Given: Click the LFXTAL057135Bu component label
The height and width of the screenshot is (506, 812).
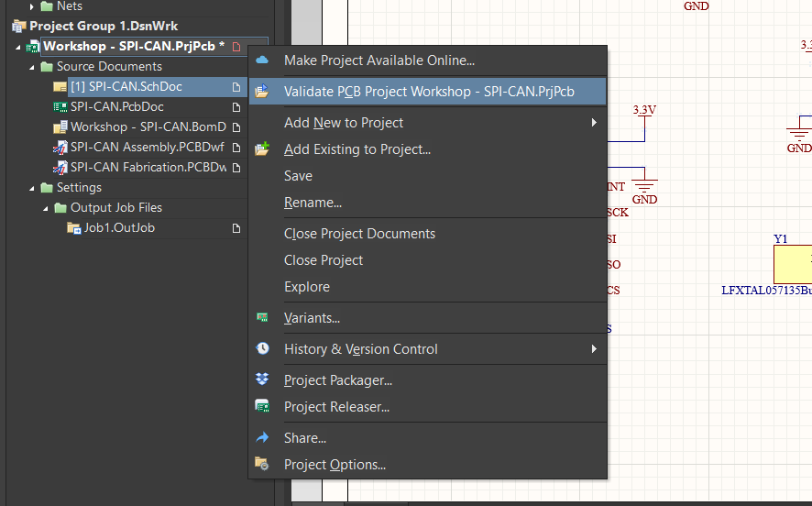Looking at the screenshot, I should click(766, 290).
